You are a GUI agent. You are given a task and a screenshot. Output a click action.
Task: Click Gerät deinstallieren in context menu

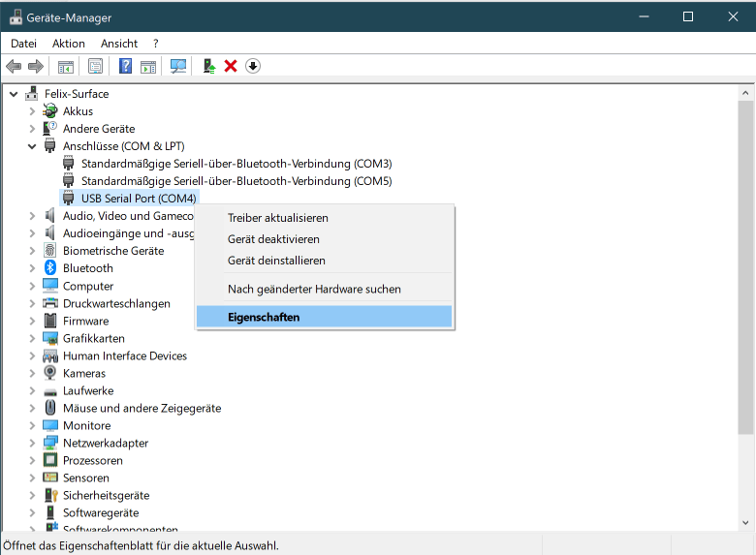[276, 261]
